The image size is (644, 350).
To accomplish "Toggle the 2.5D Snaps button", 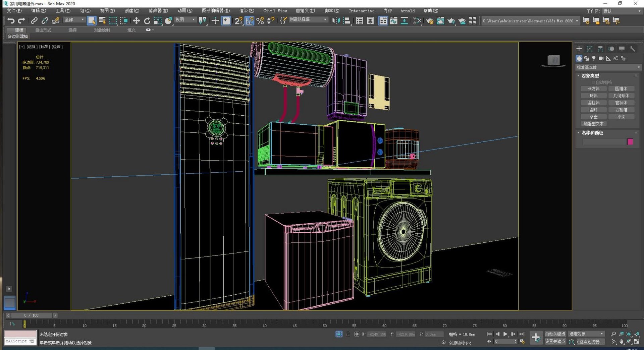I will pos(238,21).
